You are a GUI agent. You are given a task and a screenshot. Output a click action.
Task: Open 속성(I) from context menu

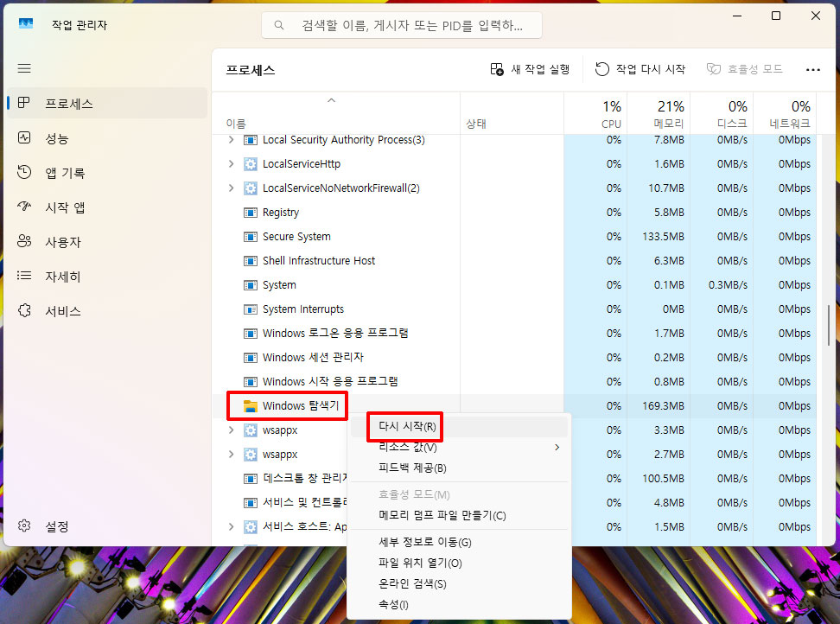tap(459, 605)
